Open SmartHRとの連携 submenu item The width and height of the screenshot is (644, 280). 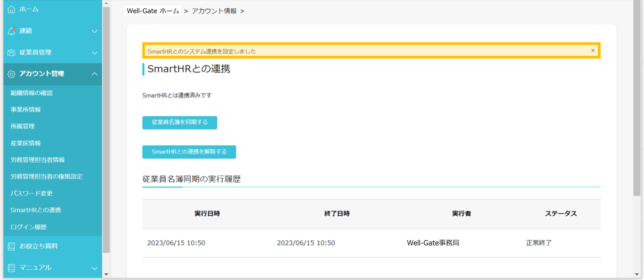click(x=36, y=210)
